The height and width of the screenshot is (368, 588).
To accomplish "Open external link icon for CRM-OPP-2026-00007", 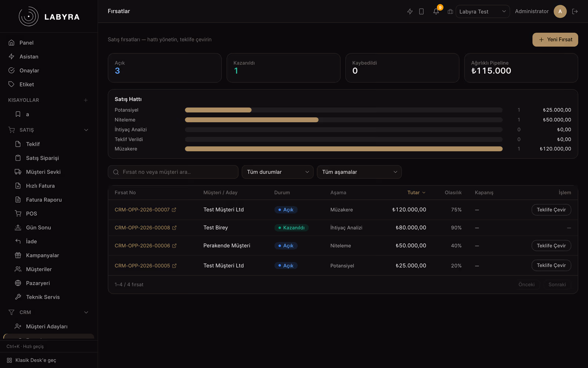I will pos(174,210).
